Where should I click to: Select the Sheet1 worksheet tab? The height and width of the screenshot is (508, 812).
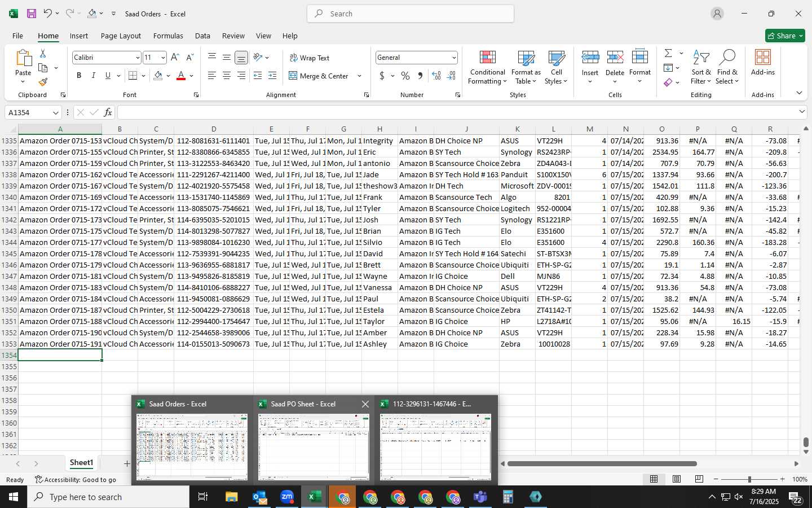81,463
